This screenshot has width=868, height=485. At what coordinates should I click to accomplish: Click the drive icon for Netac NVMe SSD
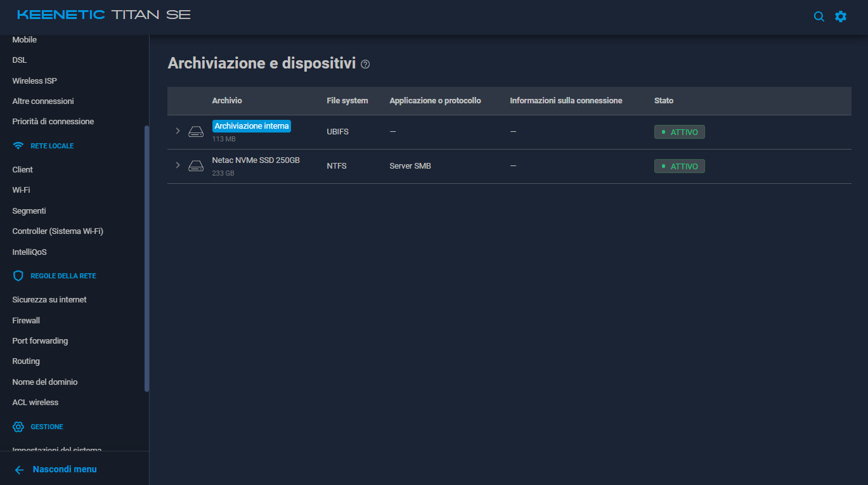(196, 166)
